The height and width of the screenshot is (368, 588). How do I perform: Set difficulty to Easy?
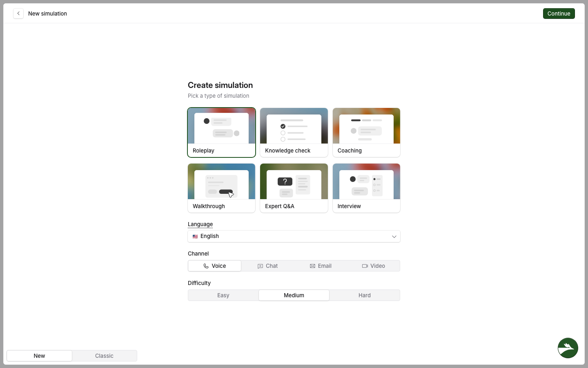(x=223, y=295)
